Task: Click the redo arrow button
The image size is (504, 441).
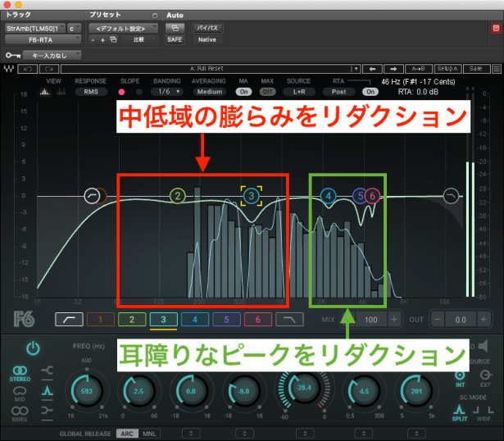Action: (49, 69)
